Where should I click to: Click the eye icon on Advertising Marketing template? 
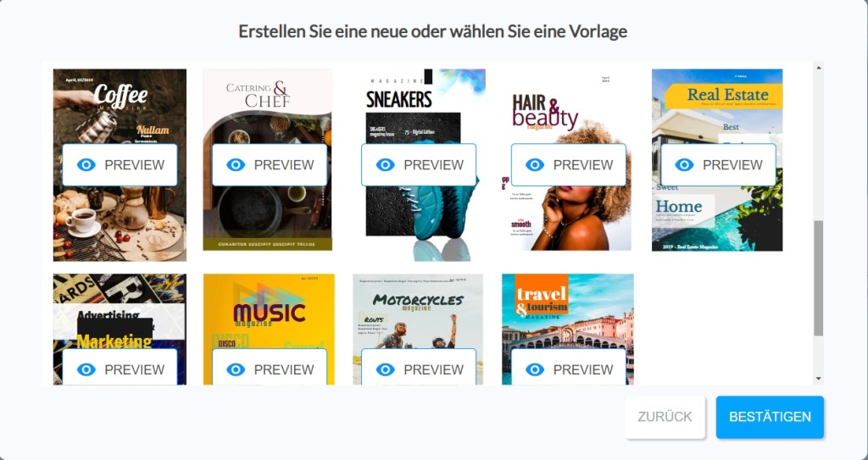point(86,369)
